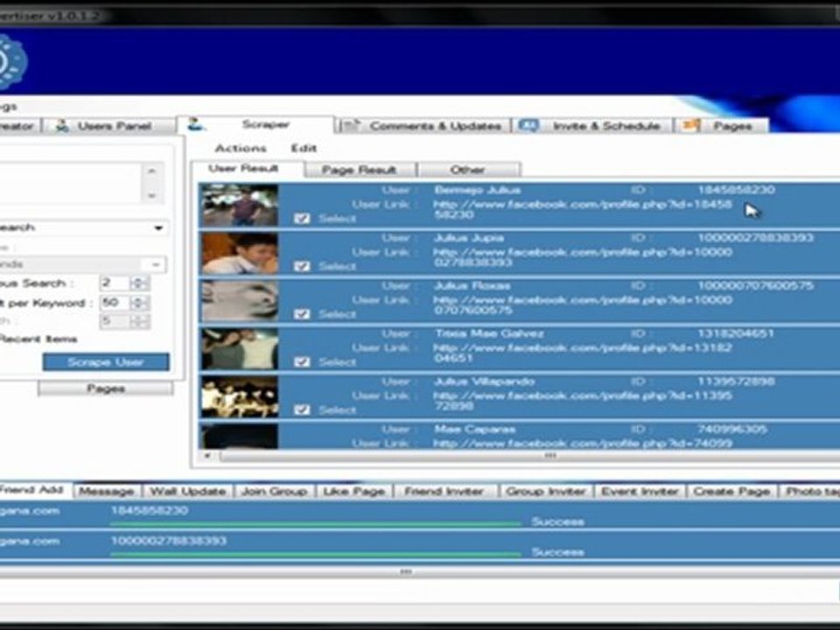Switch to the Group Inviter tab

pos(546,491)
